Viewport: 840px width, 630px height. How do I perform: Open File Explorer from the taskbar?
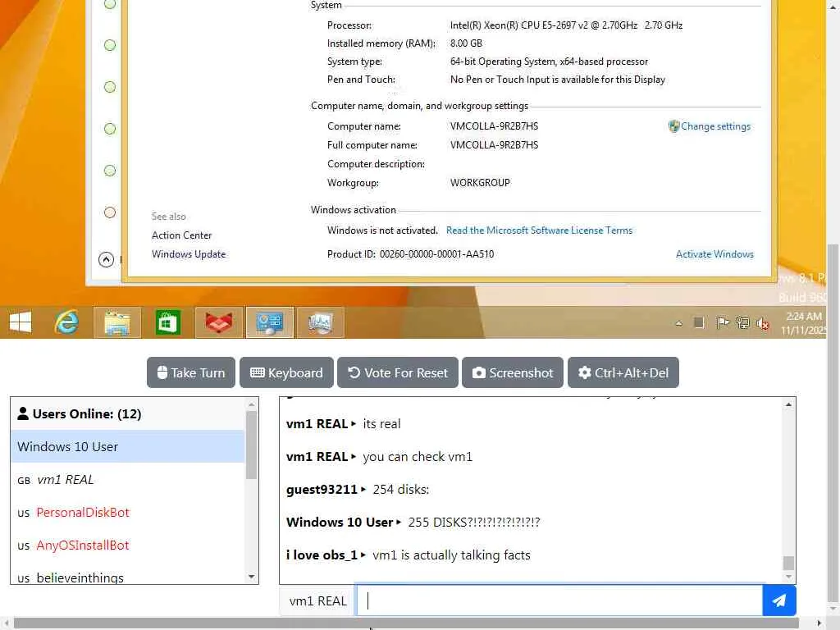pyautogui.click(x=117, y=322)
